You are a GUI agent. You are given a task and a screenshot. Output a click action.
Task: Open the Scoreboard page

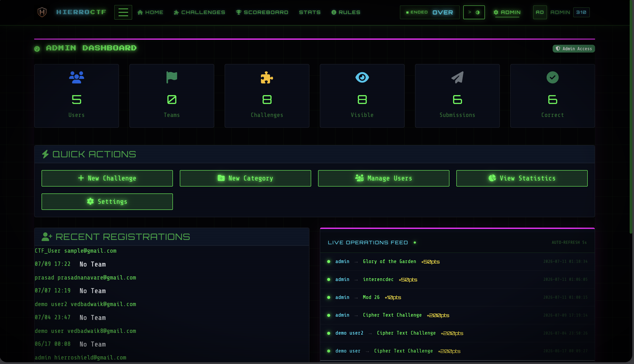point(262,12)
